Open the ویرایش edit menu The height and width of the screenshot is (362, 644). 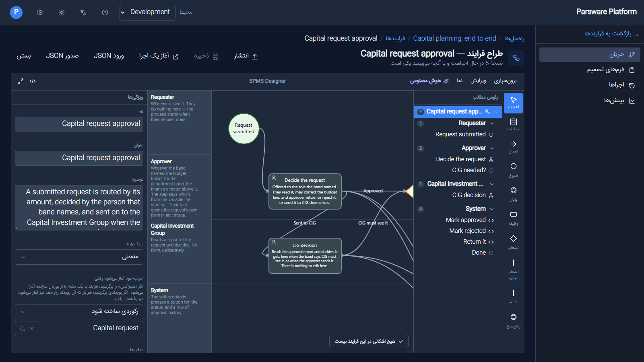tap(478, 81)
